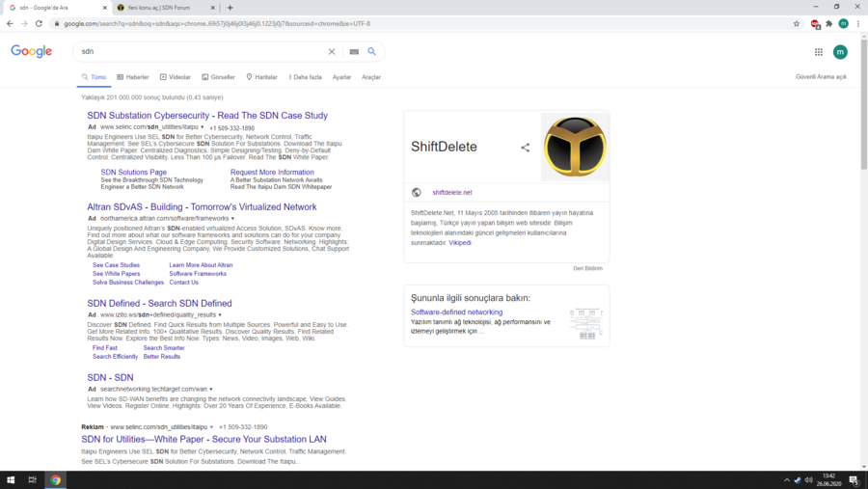Image resolution: width=868 pixels, height=489 pixels.
Task: Expand the Daha fazla menu
Action: coord(305,77)
